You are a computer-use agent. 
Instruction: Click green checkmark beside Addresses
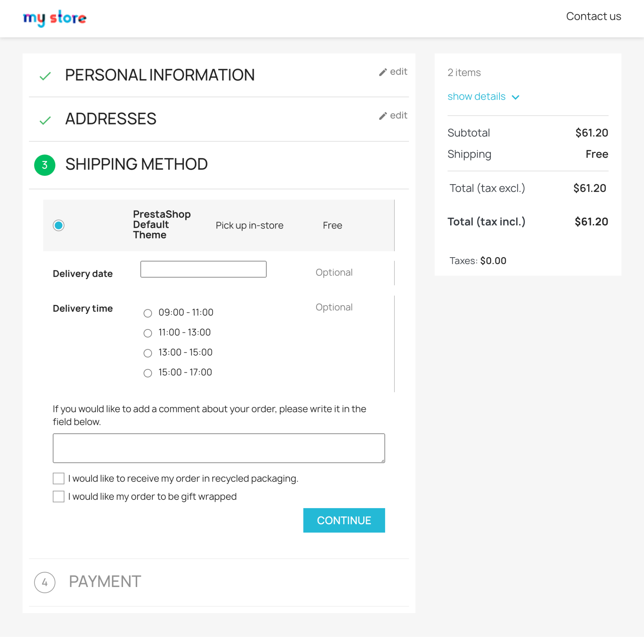[x=45, y=120]
